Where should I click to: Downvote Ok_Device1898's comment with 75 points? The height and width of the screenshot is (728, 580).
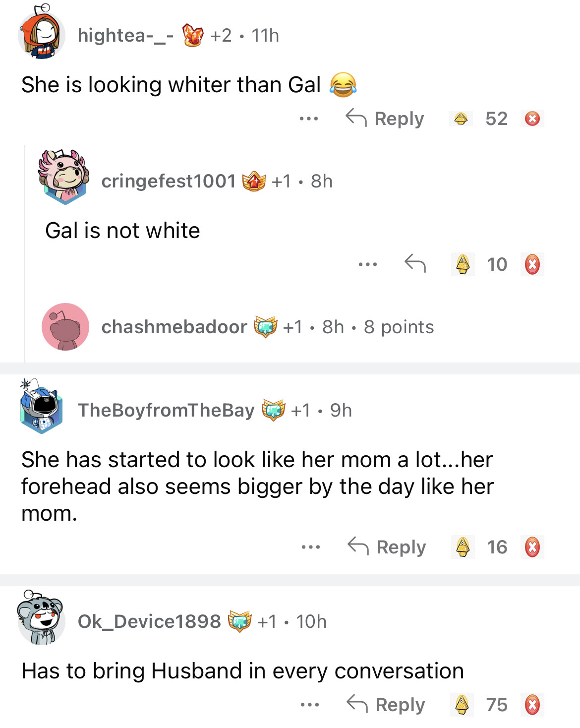532,705
